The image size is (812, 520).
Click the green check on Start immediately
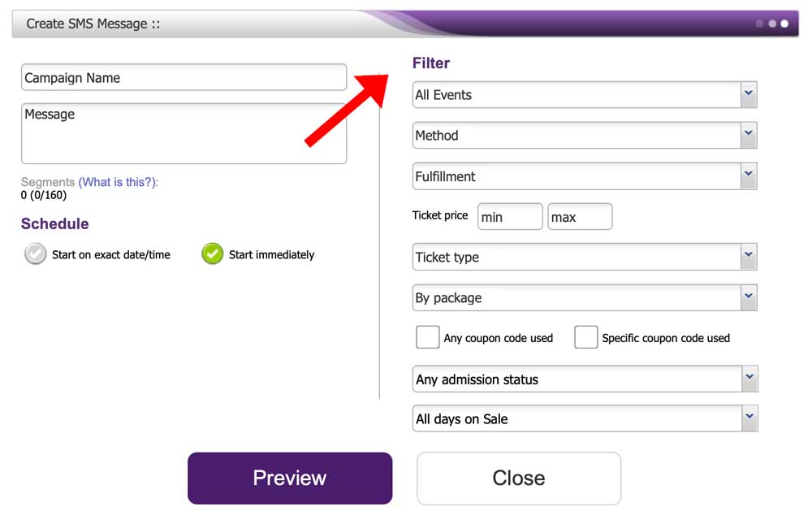point(211,253)
